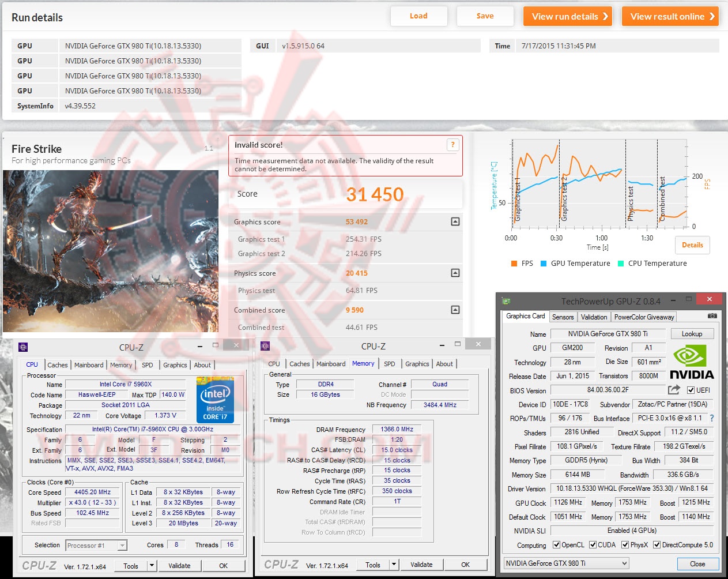Toggle the OpenCL checkbox
This screenshot has width=728, height=579.
[556, 544]
